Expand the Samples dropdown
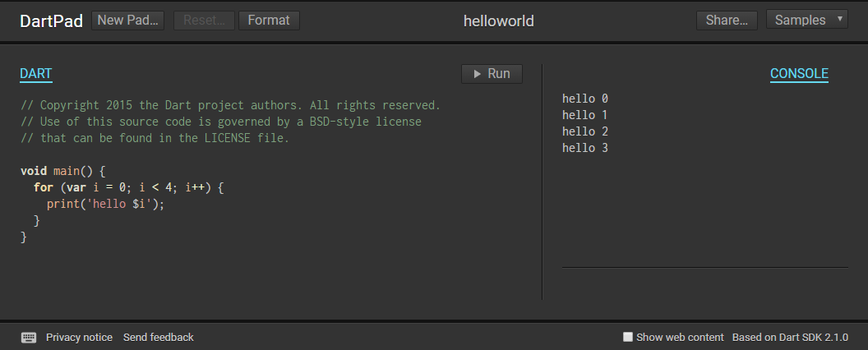This screenshot has height=350, width=868. coord(806,20)
